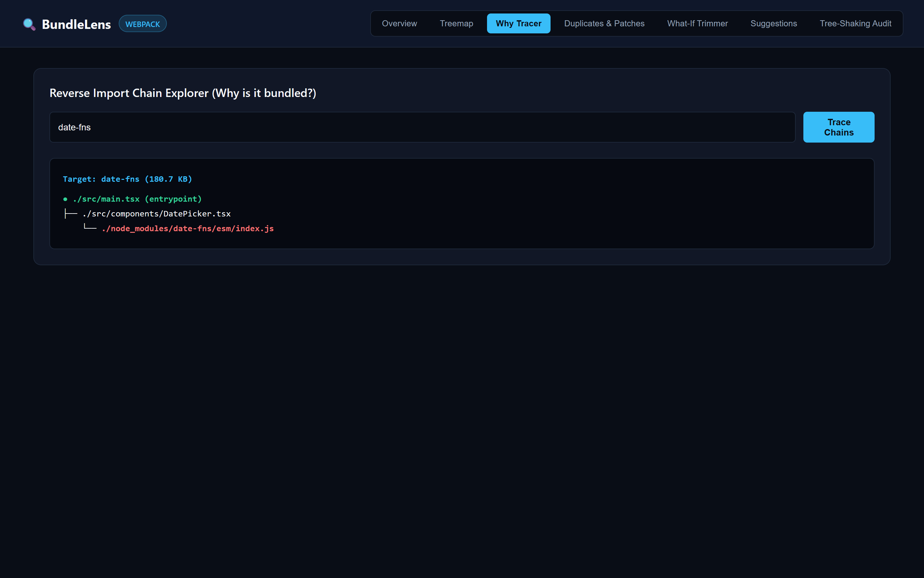The height and width of the screenshot is (578, 924).
Task: Go to the What-If Trimmer tab
Action: (697, 23)
